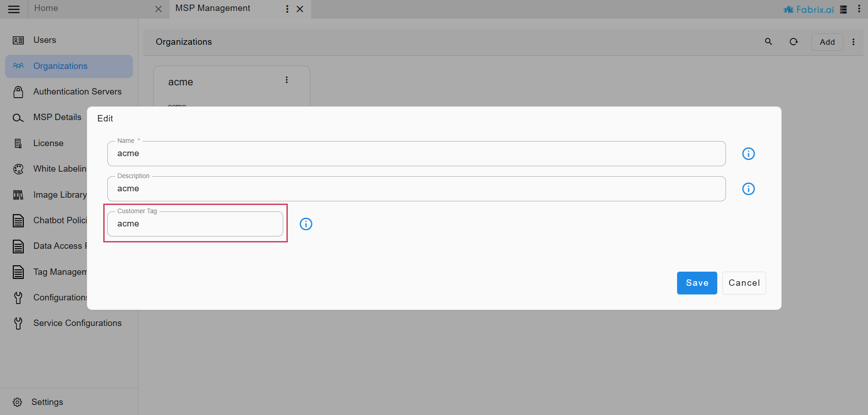Open MSP Management tab options menu
868x415 pixels.
point(287,9)
